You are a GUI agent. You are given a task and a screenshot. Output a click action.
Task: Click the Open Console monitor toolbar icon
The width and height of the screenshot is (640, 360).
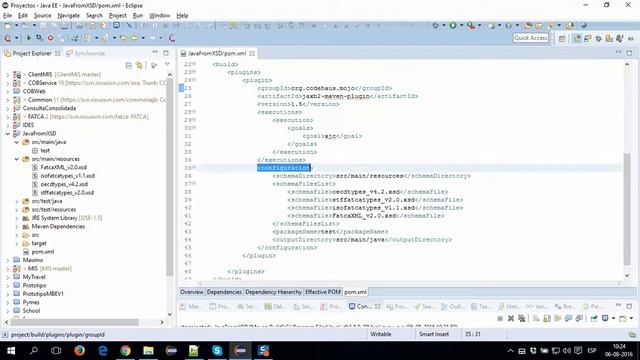click(116, 25)
